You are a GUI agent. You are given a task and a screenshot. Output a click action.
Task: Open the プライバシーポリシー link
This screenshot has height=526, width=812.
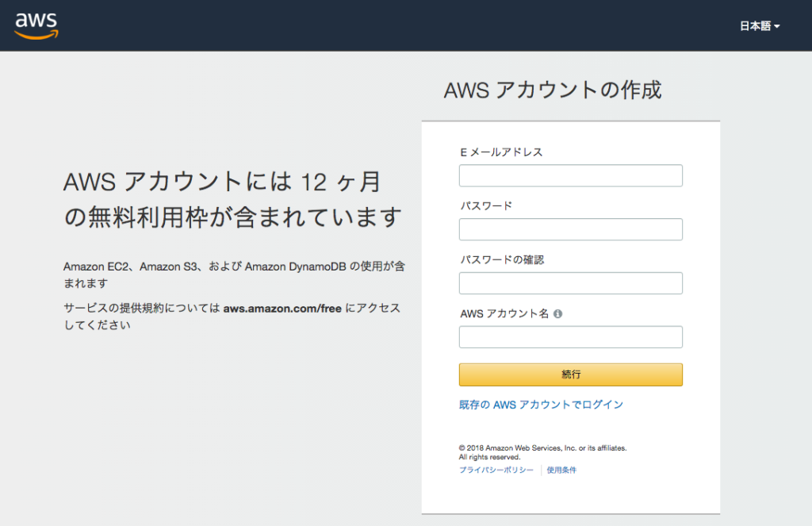click(x=496, y=470)
